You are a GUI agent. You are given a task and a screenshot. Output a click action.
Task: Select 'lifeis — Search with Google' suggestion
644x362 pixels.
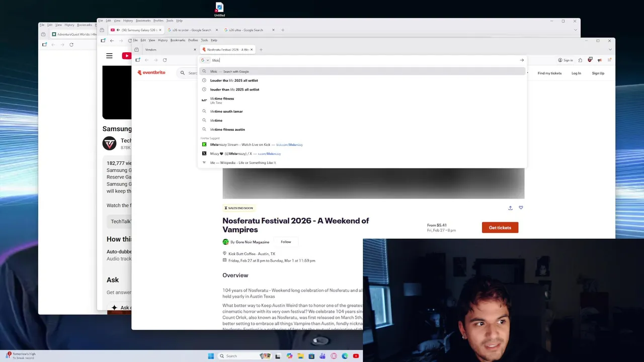[362, 71]
